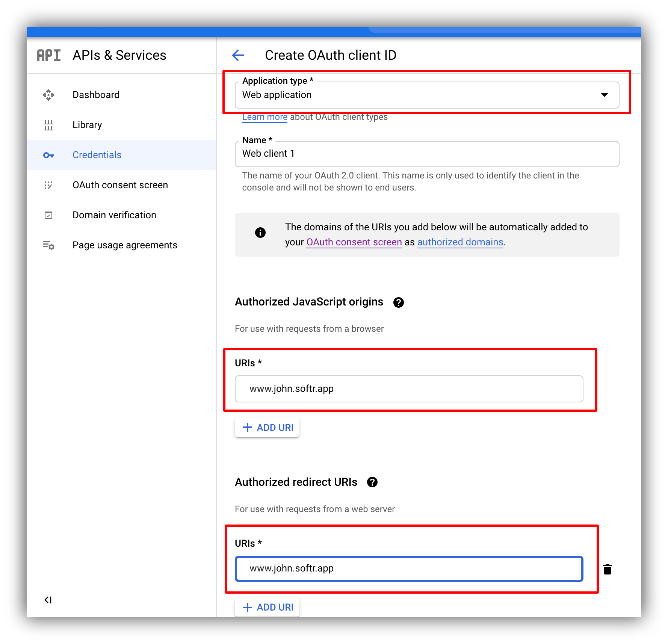Click ADD URI under JavaScript origins
This screenshot has height=644, width=668.
(267, 427)
